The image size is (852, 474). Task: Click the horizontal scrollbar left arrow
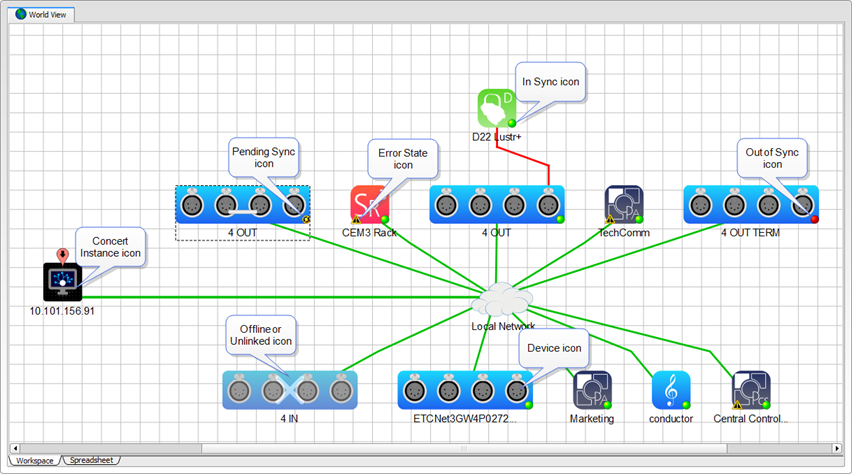15,447
